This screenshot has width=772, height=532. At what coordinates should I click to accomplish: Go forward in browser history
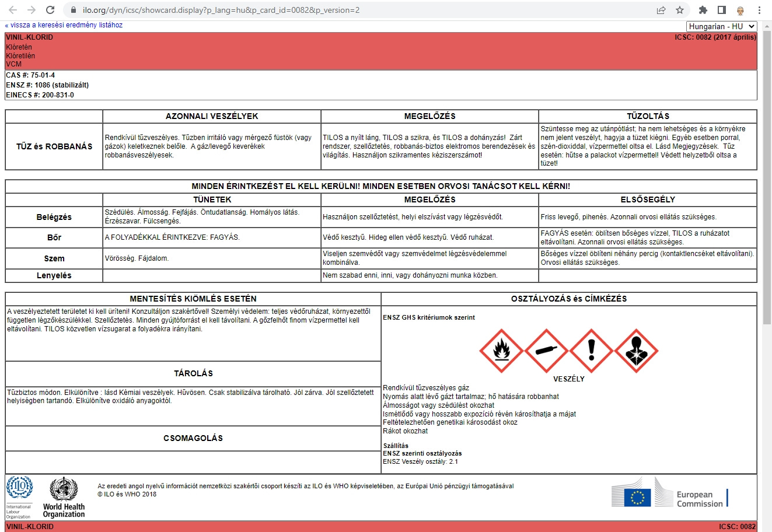tap(32, 10)
